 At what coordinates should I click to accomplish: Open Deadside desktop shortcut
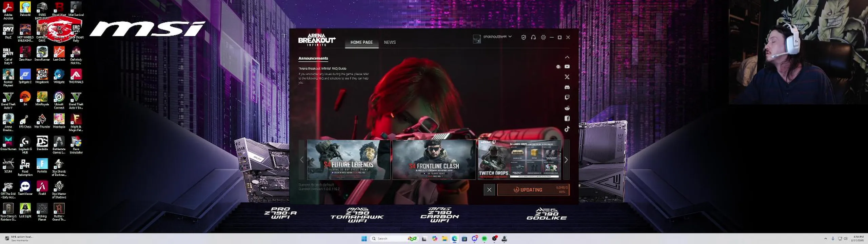[42, 143]
